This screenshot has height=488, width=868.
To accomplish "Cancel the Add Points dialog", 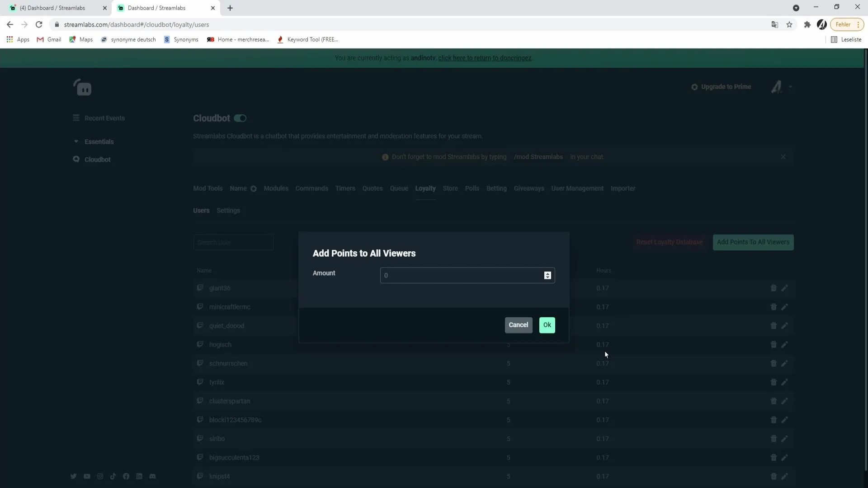I will (x=518, y=325).
